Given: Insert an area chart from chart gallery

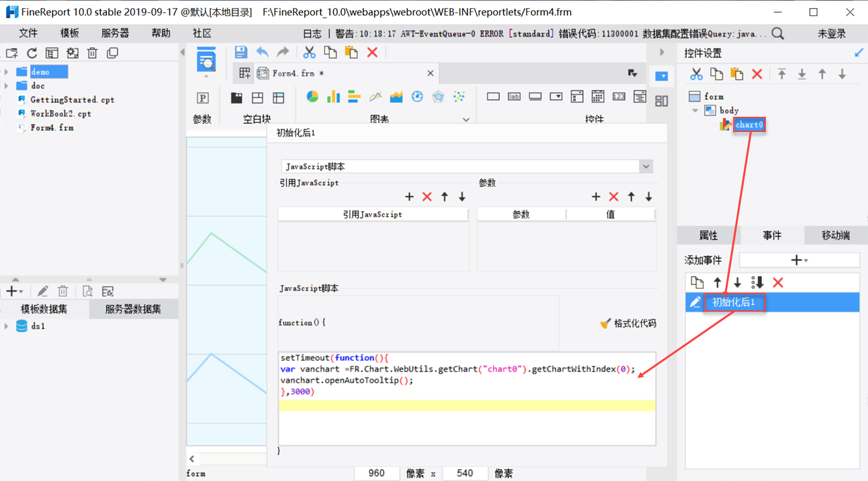Looking at the screenshot, I should click(396, 97).
